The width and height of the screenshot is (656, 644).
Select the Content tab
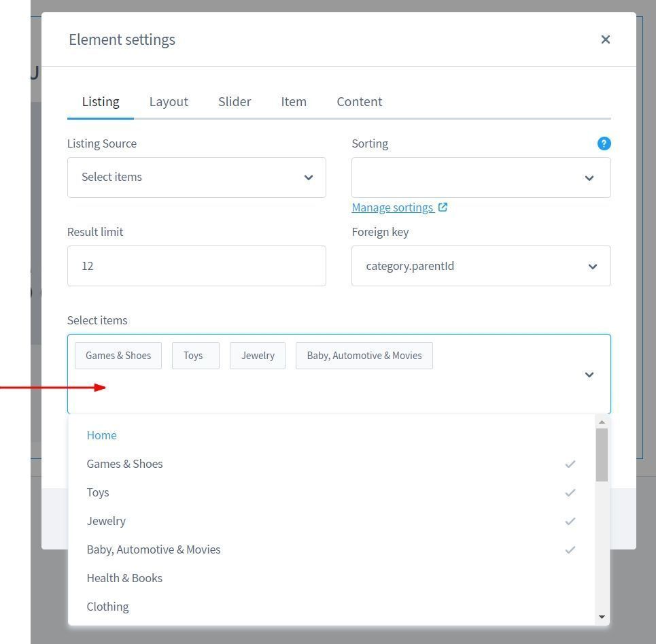359,101
